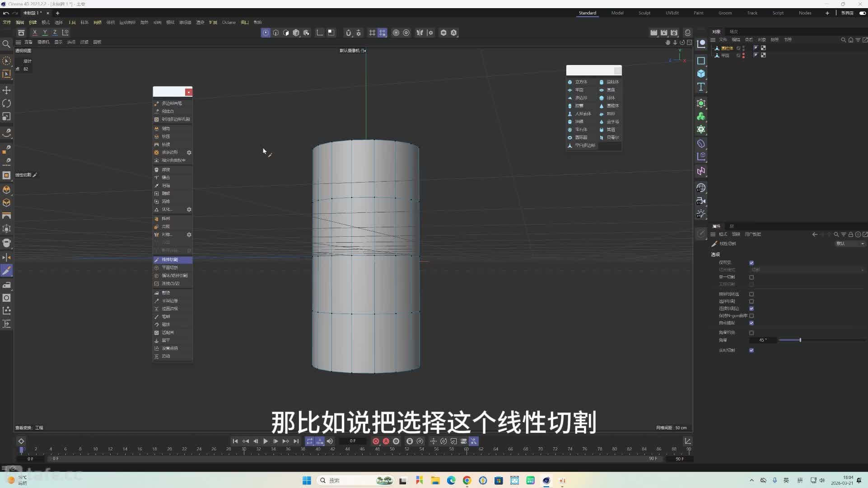Toggle the 仅可见 visible-only checkbox
This screenshot has width=868, height=488.
tap(751, 263)
